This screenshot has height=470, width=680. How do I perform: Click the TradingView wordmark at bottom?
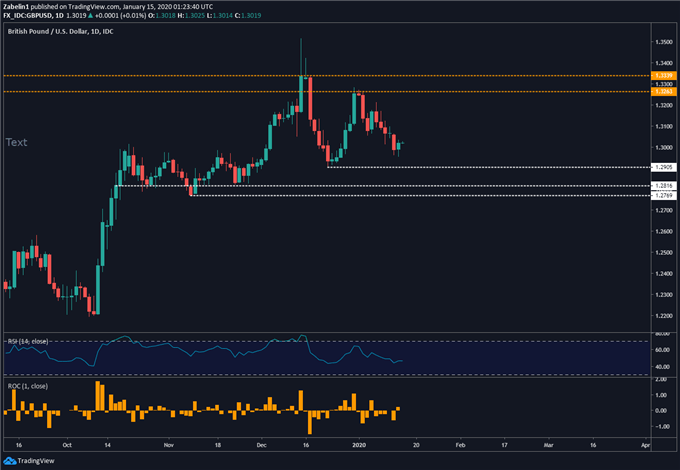pyautogui.click(x=36, y=461)
